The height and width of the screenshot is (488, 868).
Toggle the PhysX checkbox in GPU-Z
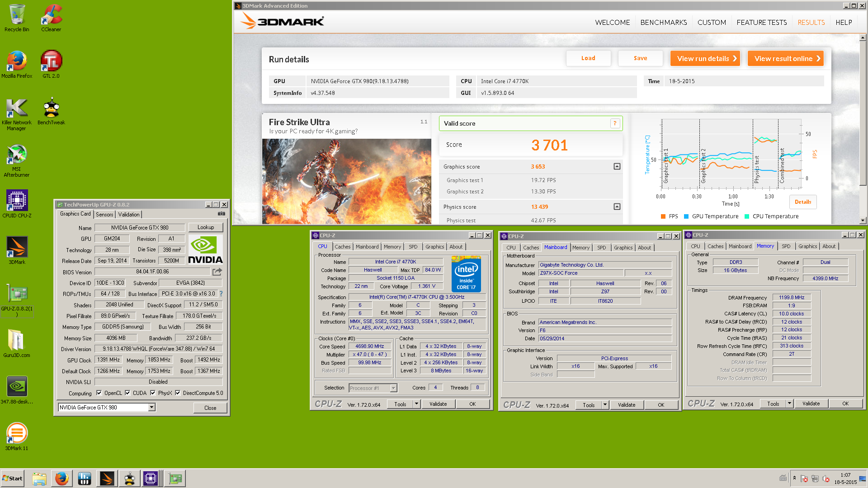153,393
